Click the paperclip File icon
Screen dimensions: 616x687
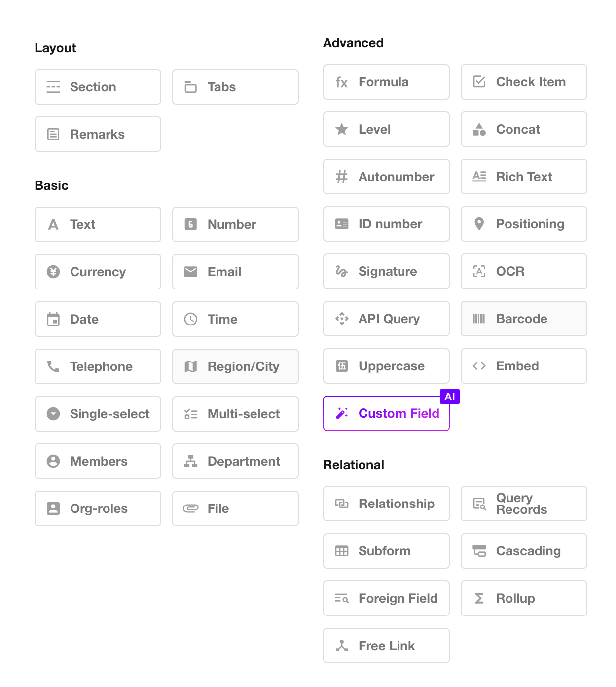(191, 508)
